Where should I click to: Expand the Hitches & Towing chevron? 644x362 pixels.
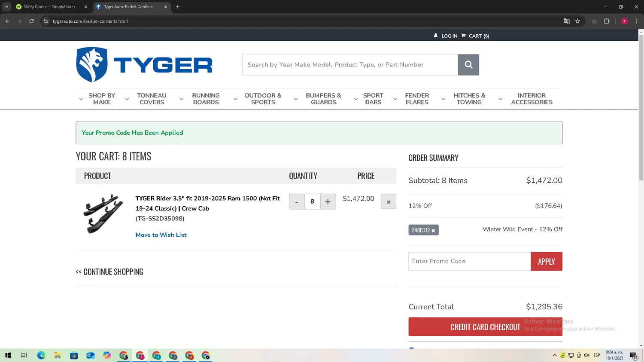coord(444,99)
